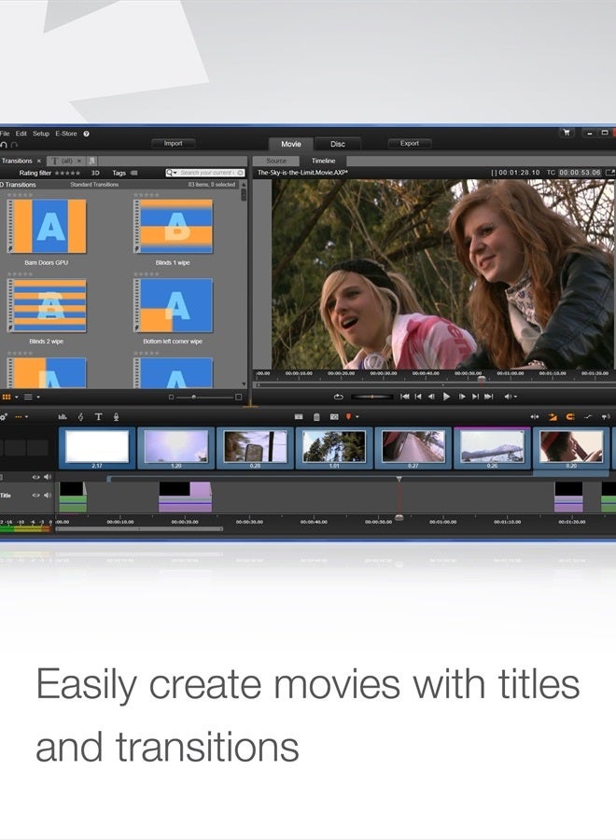Click the Tags icon

[133, 173]
